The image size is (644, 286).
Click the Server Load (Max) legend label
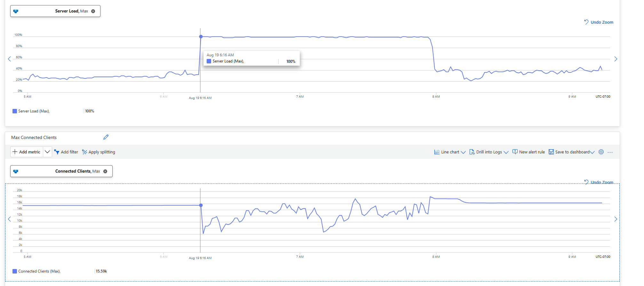[x=34, y=111]
